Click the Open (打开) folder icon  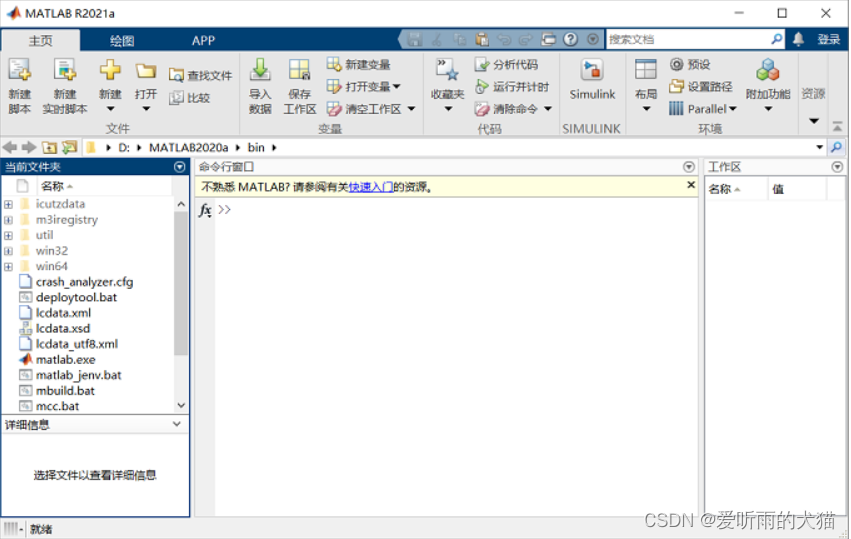(145, 71)
